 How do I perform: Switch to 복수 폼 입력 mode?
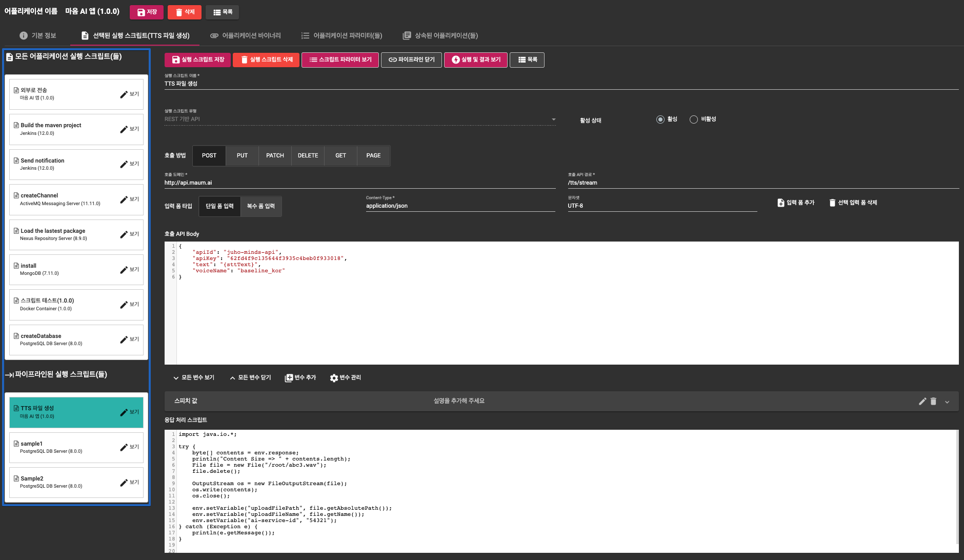click(261, 206)
